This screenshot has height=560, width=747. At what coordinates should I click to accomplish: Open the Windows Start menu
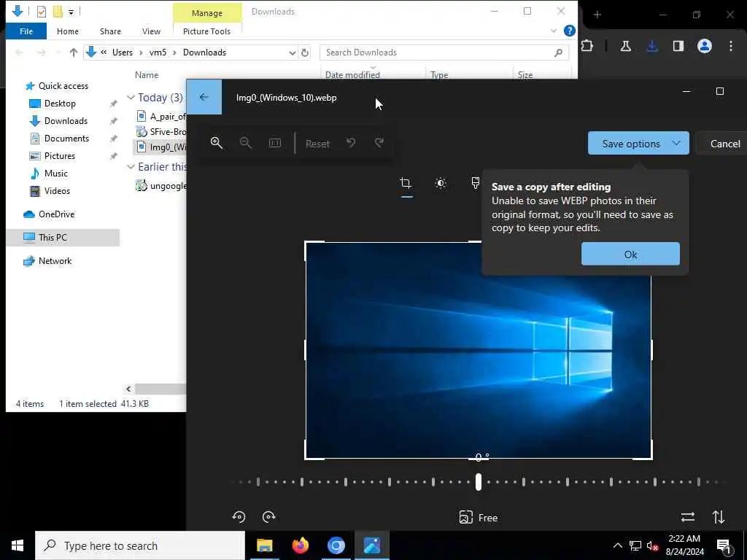tap(18, 545)
